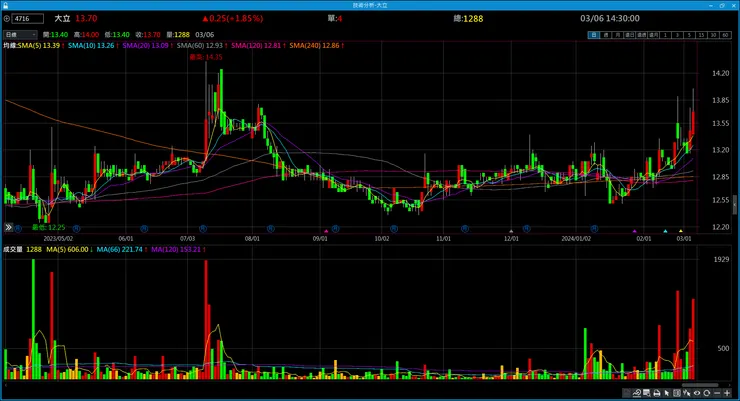Click the cyan triangle marker before 03/01

(665, 231)
